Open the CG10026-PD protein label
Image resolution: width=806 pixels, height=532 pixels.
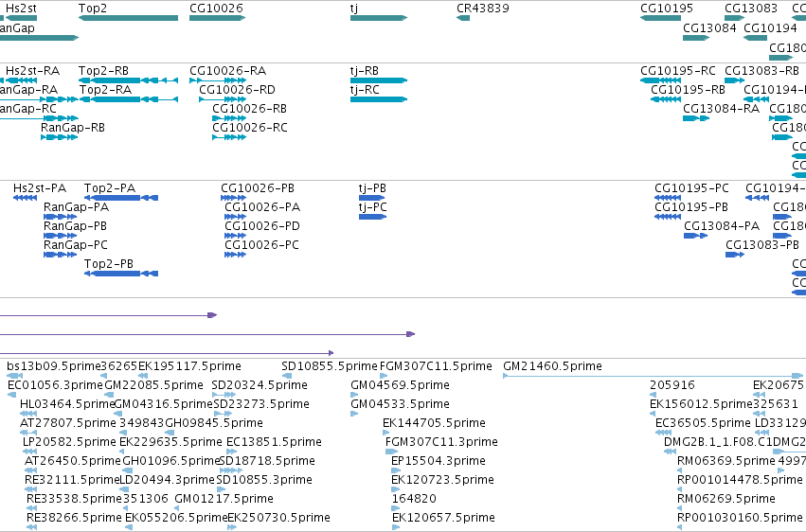click(262, 226)
